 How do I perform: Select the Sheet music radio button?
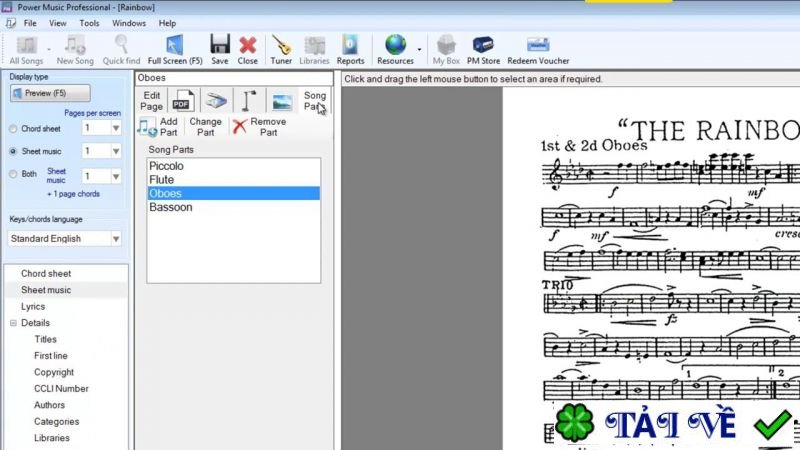tap(13, 152)
